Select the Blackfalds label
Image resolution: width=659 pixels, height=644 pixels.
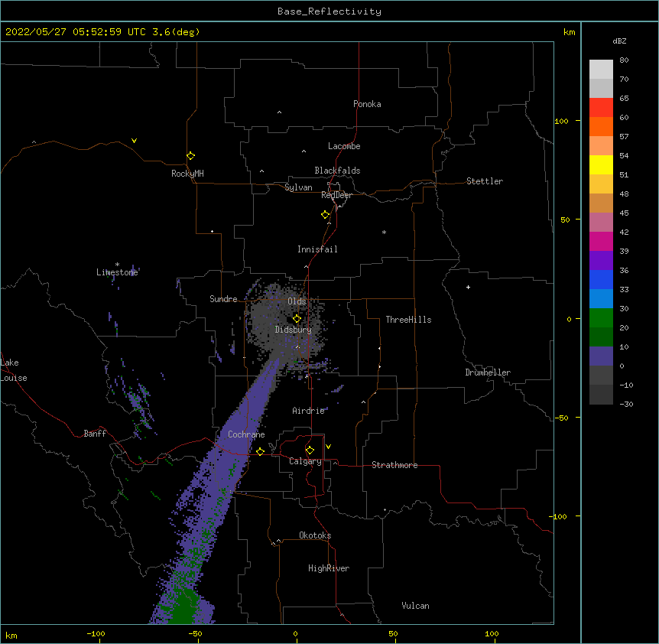[x=337, y=171]
